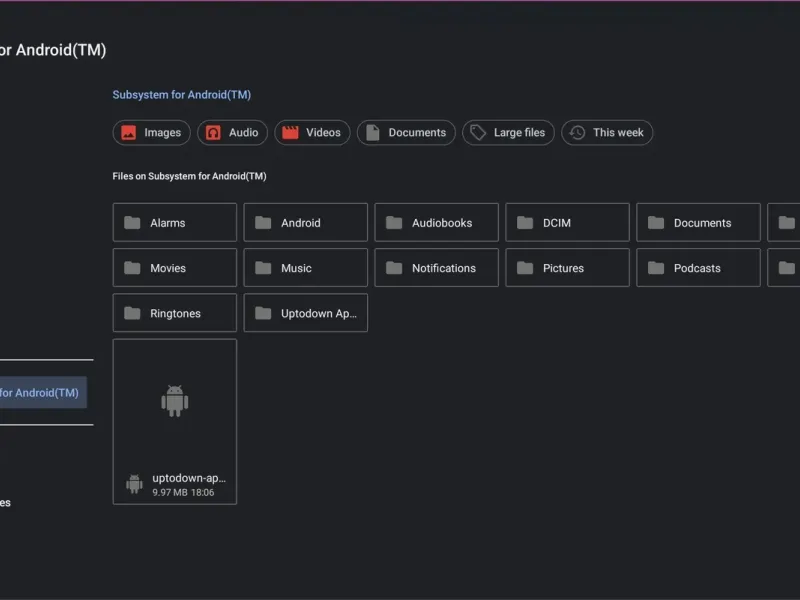Open the Pictures folder

567,268
